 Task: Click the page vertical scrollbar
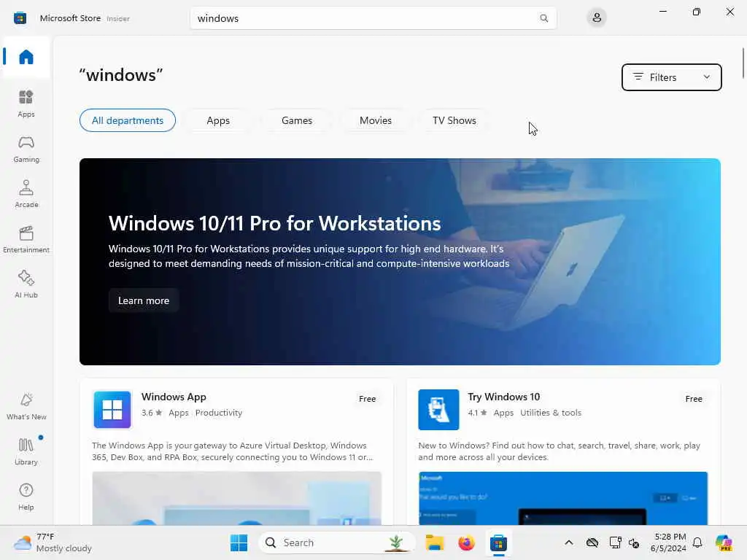click(743, 63)
